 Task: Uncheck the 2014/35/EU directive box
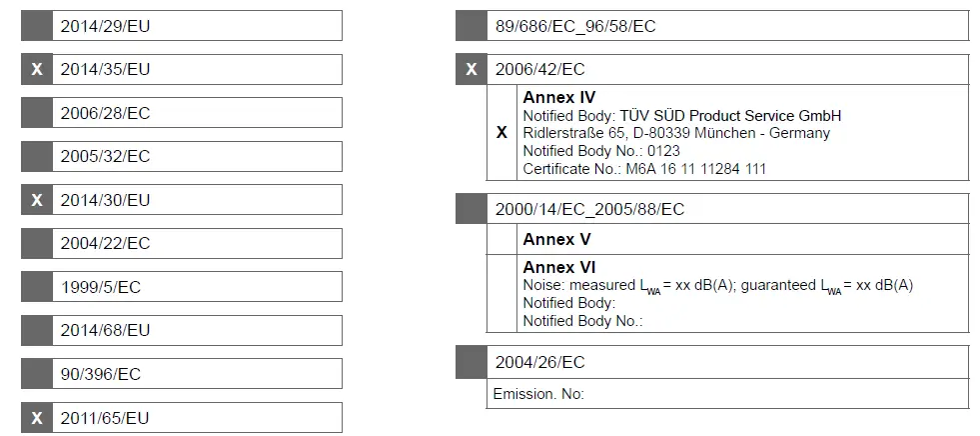tap(37, 69)
